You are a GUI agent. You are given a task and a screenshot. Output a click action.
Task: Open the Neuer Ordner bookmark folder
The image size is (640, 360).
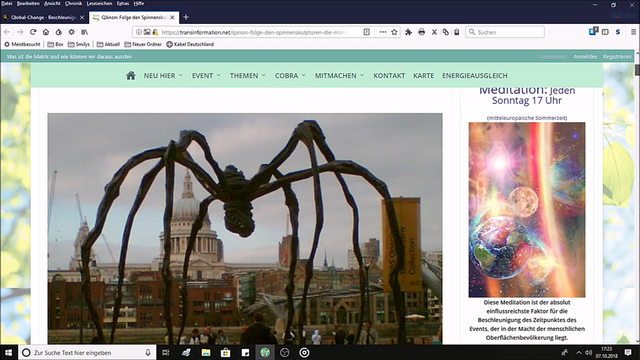click(143, 44)
